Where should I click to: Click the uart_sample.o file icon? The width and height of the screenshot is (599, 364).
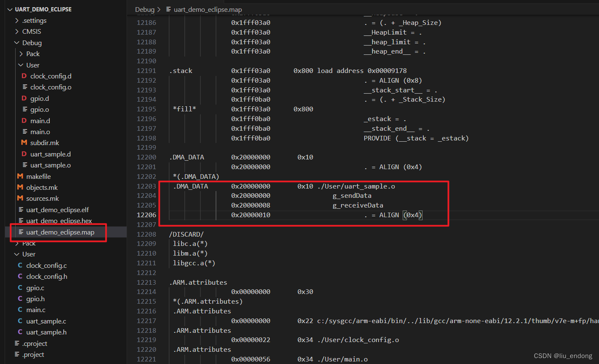24,165
